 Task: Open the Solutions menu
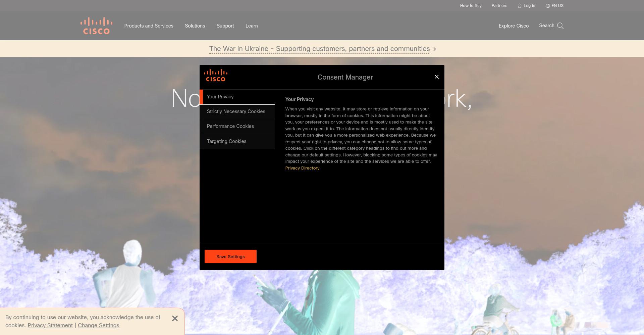click(x=195, y=26)
